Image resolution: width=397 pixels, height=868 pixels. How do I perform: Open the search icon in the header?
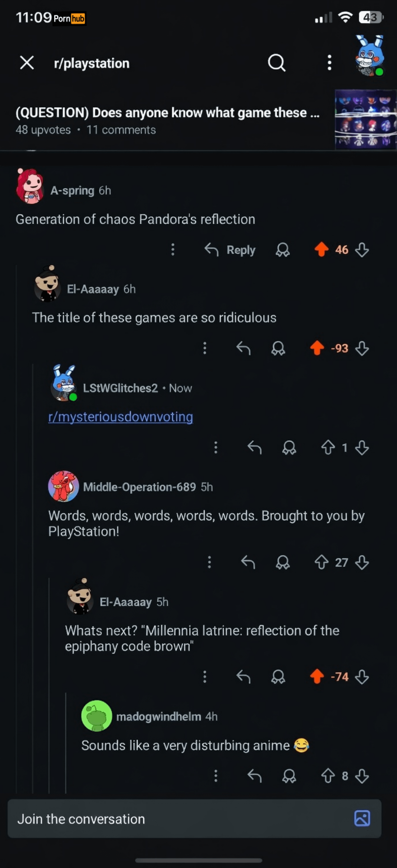coord(276,63)
